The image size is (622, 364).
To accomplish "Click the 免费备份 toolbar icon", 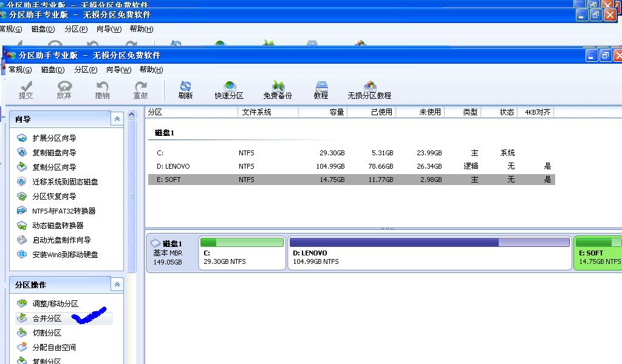I will [x=278, y=90].
